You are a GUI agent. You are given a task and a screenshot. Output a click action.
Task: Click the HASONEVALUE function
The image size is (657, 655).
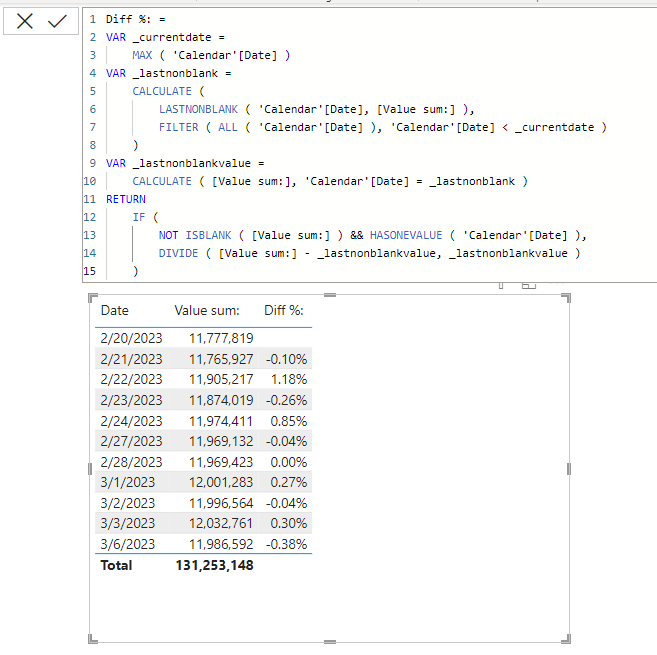pyautogui.click(x=406, y=235)
